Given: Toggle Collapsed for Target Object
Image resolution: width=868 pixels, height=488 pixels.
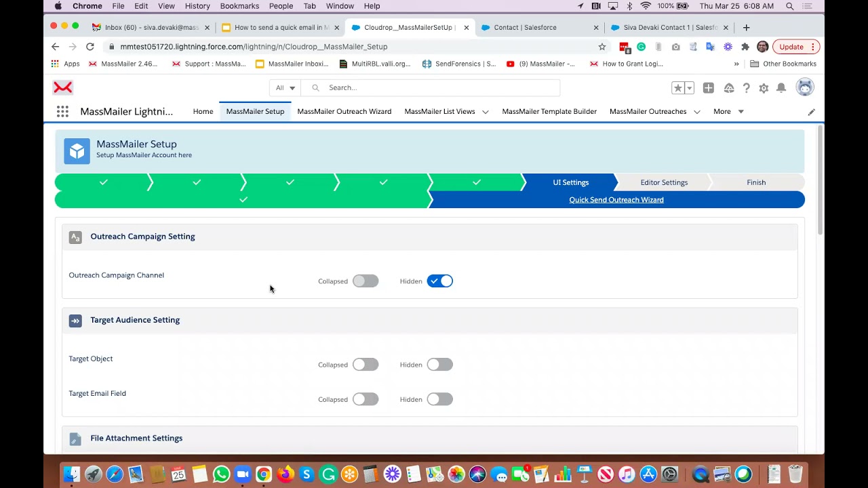Looking at the screenshot, I should [x=366, y=365].
